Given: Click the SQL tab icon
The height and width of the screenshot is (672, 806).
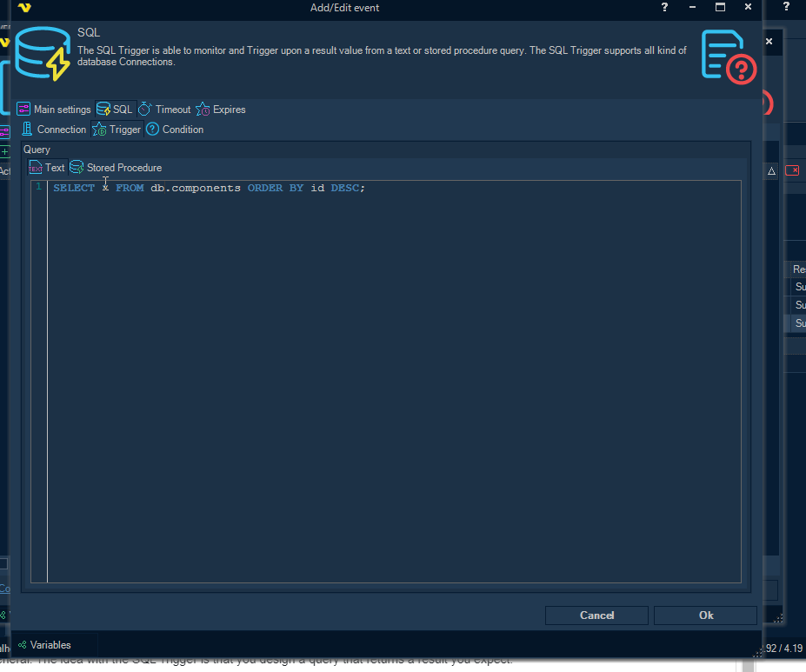Looking at the screenshot, I should coord(103,110).
